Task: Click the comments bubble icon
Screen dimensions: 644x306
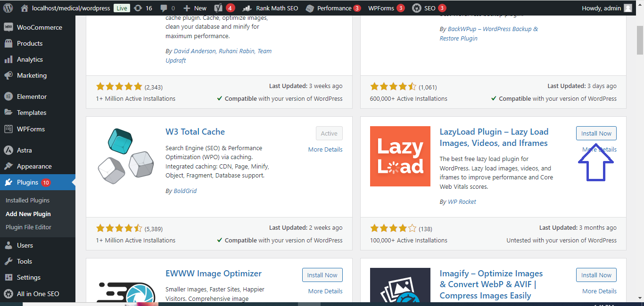Action: click(x=167, y=8)
